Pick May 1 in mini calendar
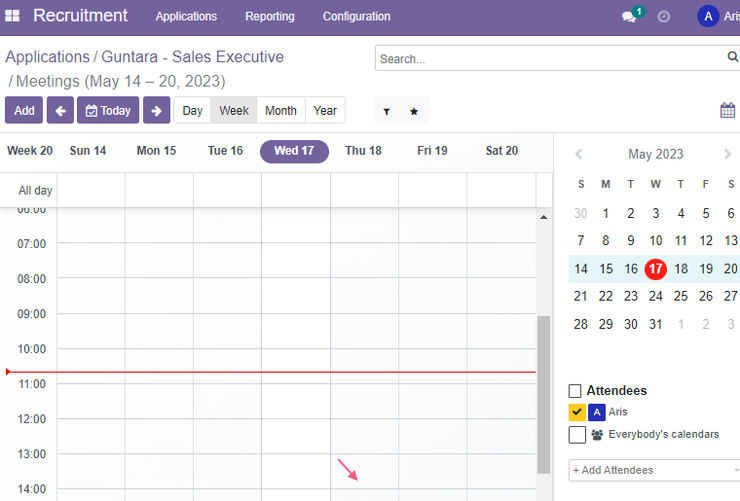Screen dimensions: 740x501 coord(605,214)
